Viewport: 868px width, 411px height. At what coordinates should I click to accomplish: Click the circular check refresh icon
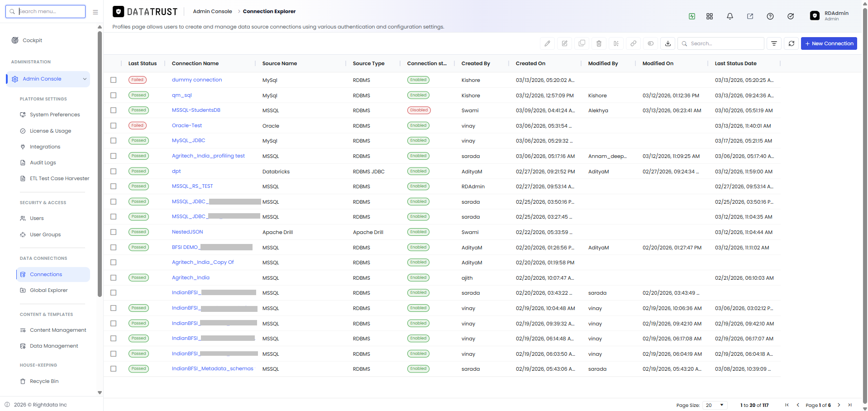tap(791, 16)
